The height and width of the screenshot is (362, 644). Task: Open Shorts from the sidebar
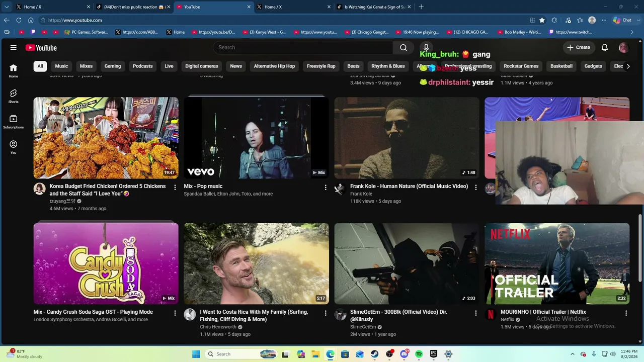tap(14, 96)
